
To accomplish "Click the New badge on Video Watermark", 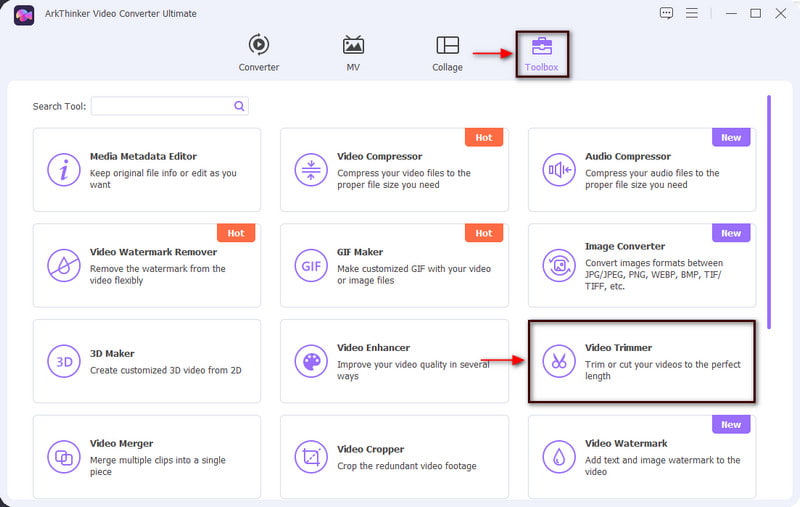I will tap(731, 424).
